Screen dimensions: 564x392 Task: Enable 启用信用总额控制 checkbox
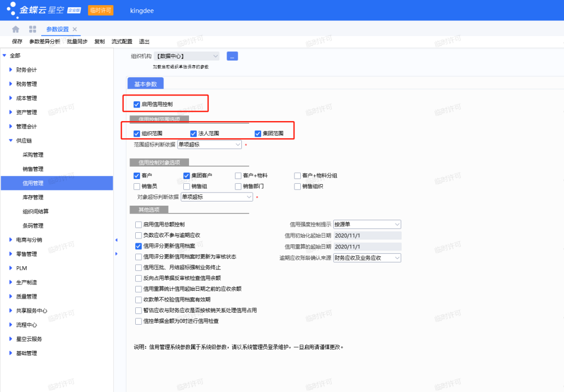138,225
